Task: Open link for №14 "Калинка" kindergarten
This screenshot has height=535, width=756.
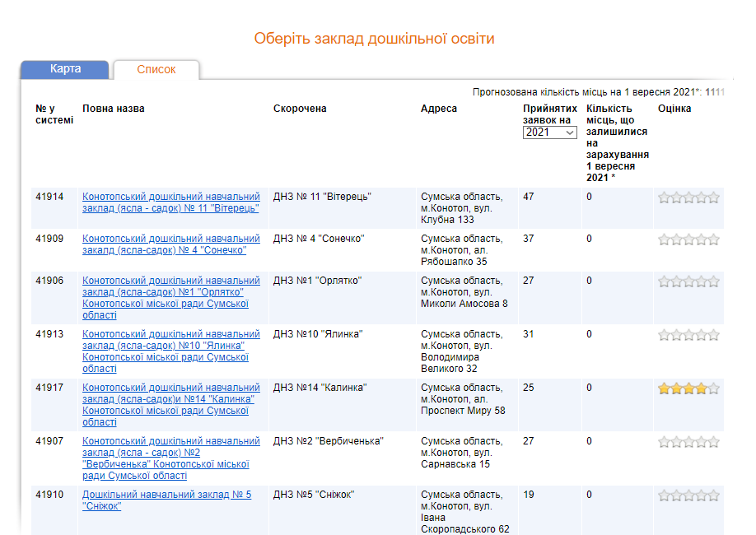Action: click(x=170, y=405)
